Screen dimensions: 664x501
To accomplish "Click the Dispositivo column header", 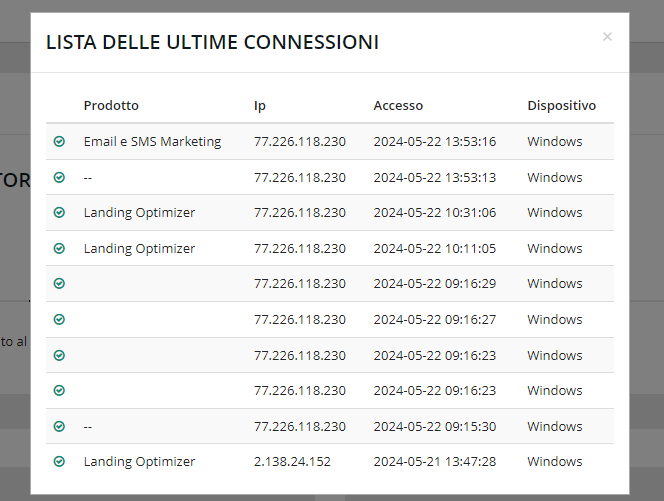I will click(x=561, y=105).
